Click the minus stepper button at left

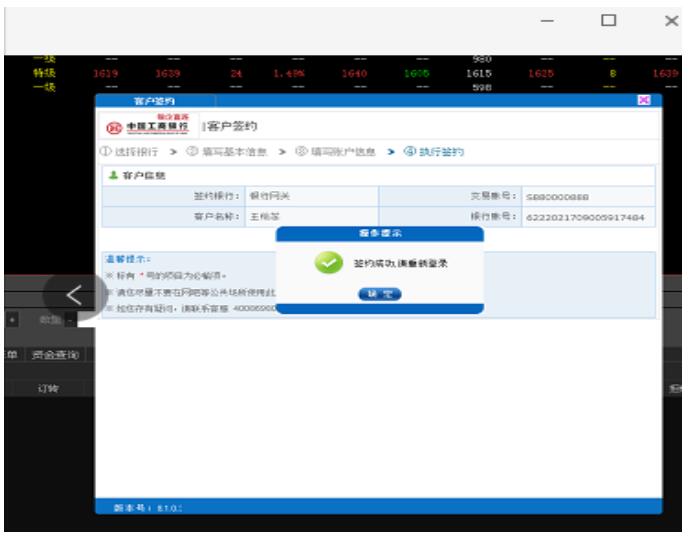70,320
